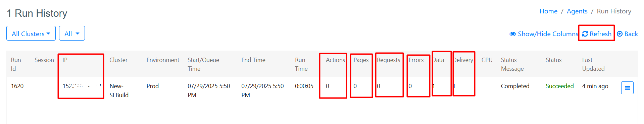Open the row actions hamburger menu
The image size is (644, 124).
click(627, 88)
